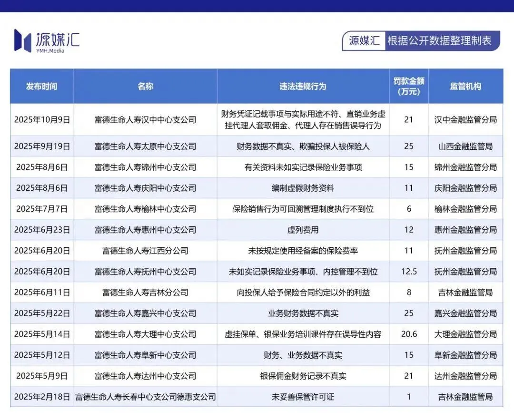The image size is (514, 420).
Task: Click 未按规定使用经备案的保险费率 violation cell
Action: [x=303, y=251]
